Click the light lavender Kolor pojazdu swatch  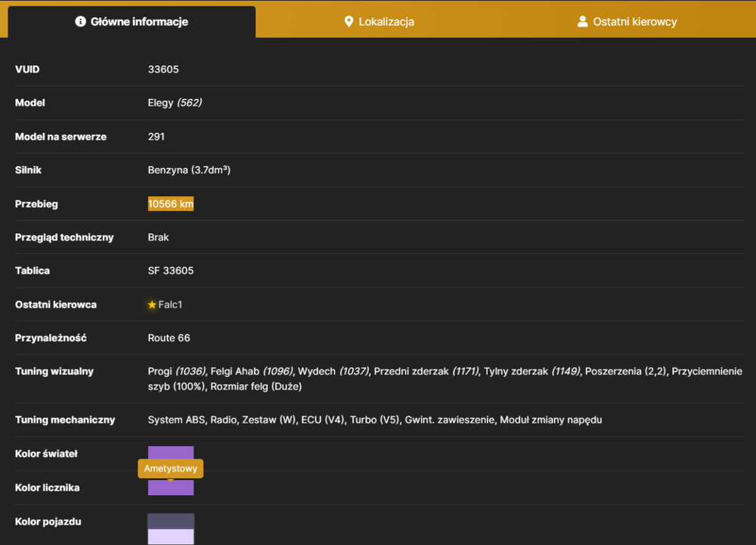coord(171,537)
